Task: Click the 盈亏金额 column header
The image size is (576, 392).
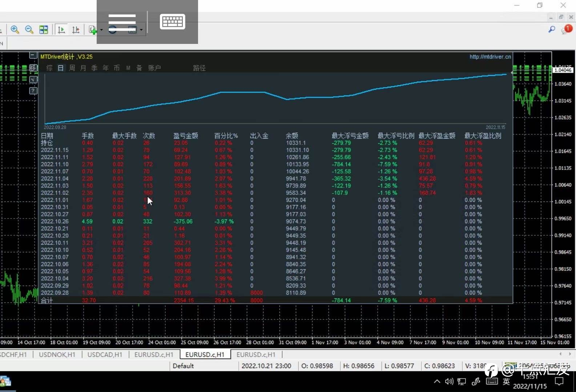Action: point(185,136)
